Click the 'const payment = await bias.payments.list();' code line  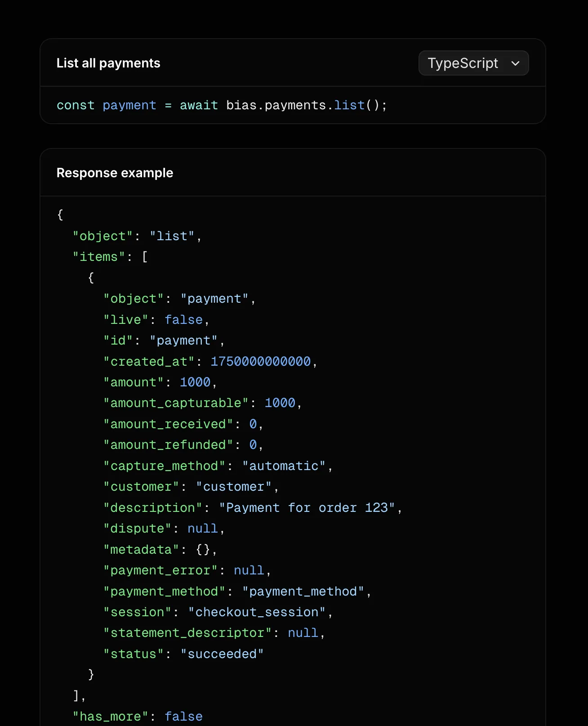pos(222,105)
